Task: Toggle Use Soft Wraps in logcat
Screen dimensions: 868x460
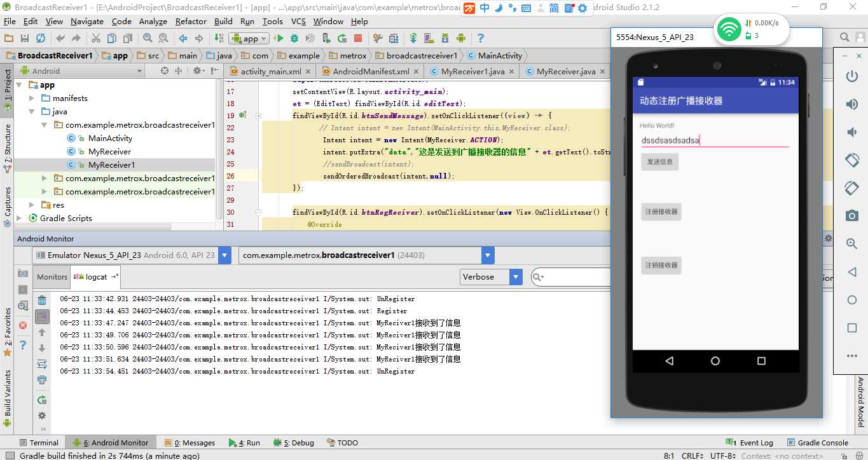Action: coord(42,364)
